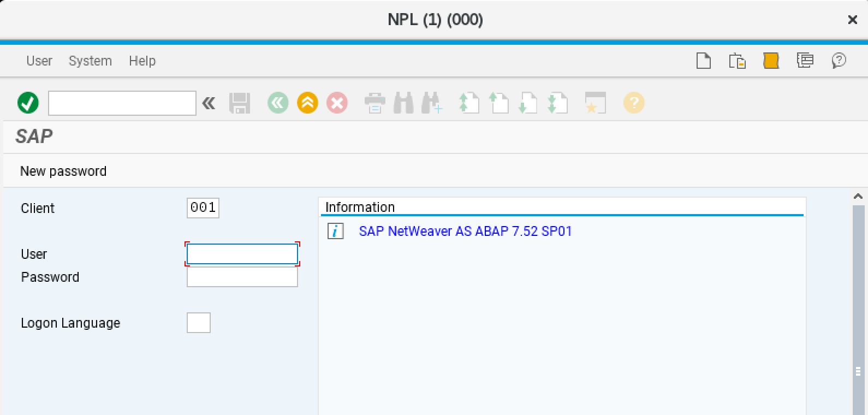Viewport: 868px width, 415px height.
Task: Open the System menu
Action: [x=90, y=61]
